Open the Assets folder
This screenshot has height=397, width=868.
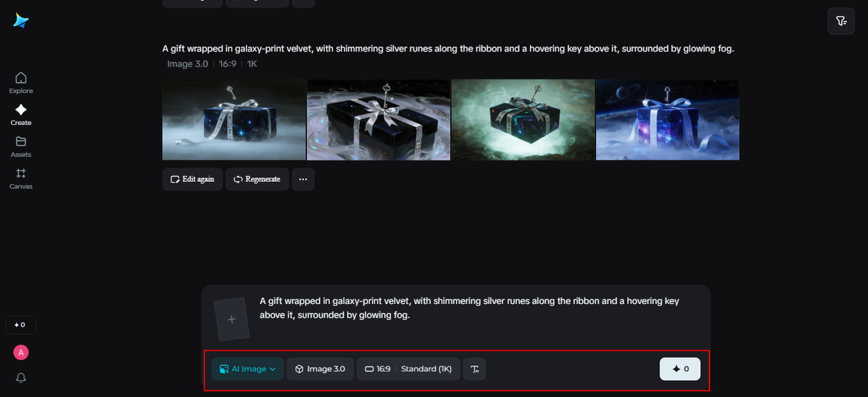pyautogui.click(x=21, y=147)
